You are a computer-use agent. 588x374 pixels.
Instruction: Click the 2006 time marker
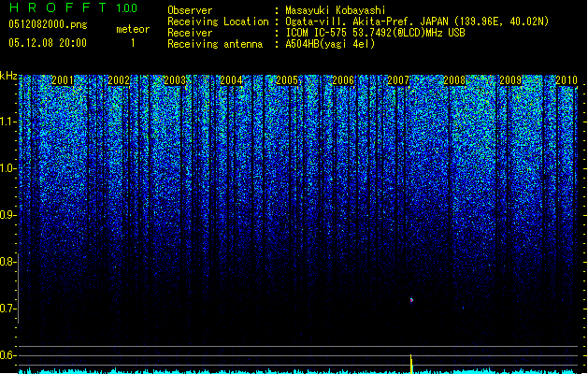(x=343, y=80)
